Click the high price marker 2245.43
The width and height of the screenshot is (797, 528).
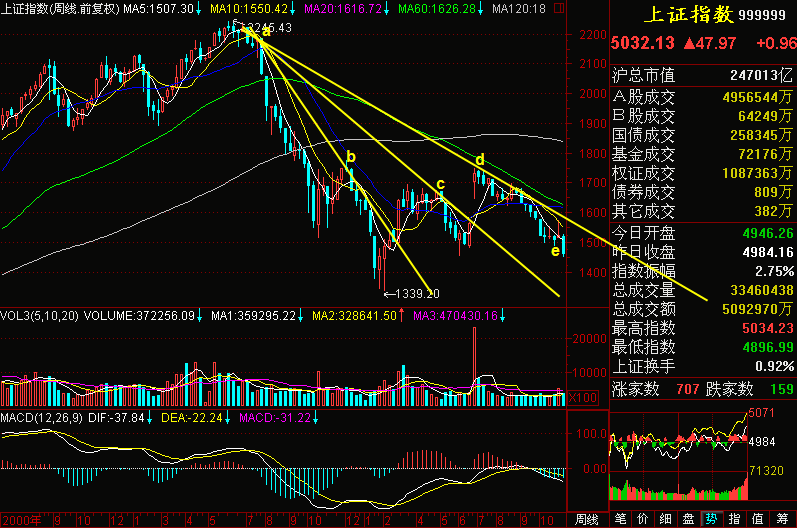269,28
